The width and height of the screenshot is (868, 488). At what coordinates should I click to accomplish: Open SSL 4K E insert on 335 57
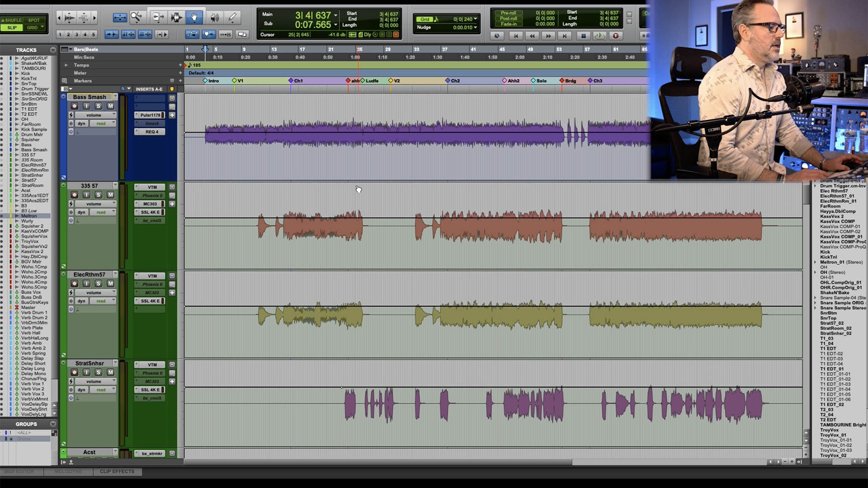150,212
